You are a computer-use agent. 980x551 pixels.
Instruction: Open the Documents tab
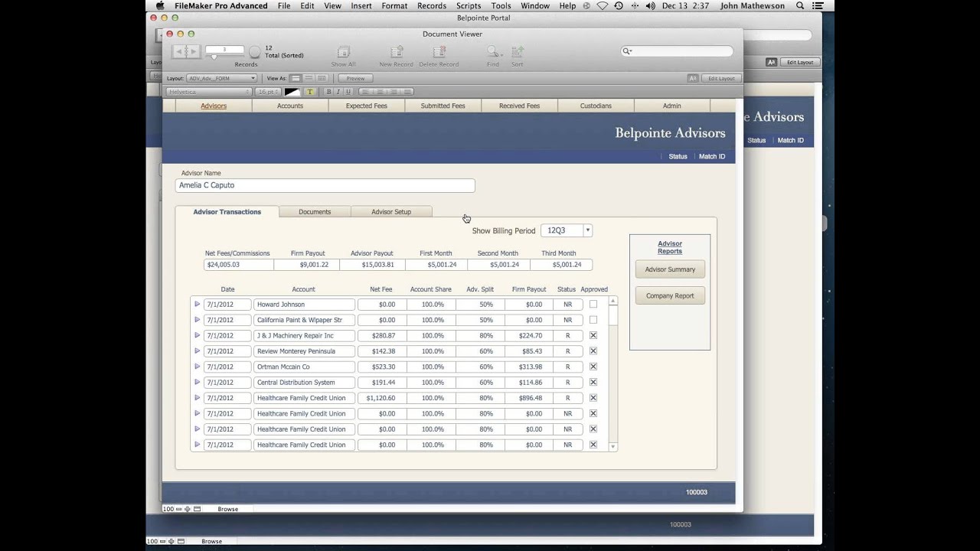pos(315,212)
